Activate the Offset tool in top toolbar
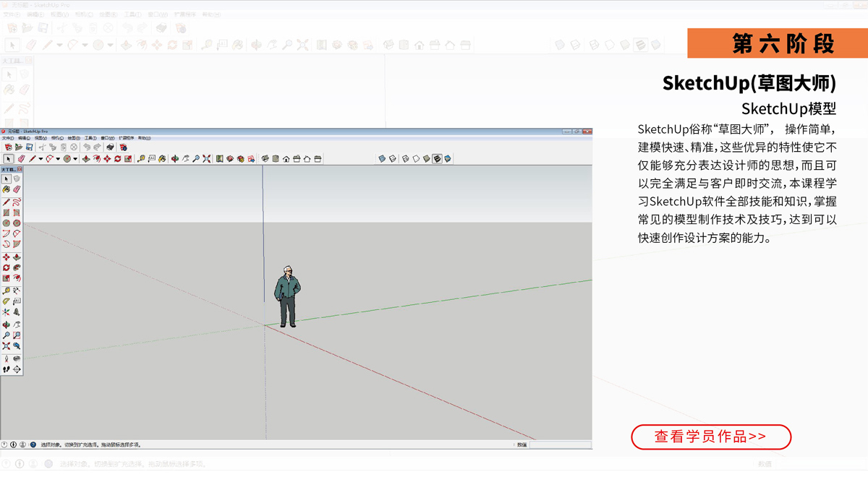The width and height of the screenshot is (868, 490). coord(96,158)
